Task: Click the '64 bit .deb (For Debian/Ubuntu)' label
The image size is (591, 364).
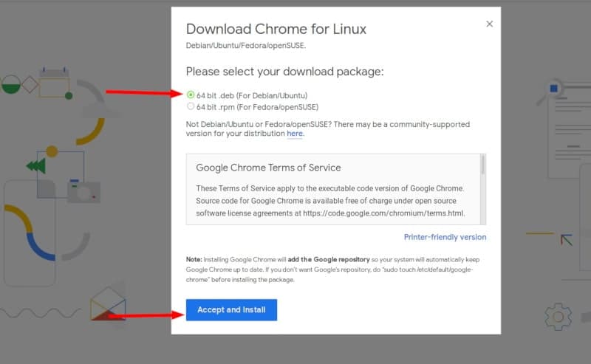Action: [x=252, y=95]
